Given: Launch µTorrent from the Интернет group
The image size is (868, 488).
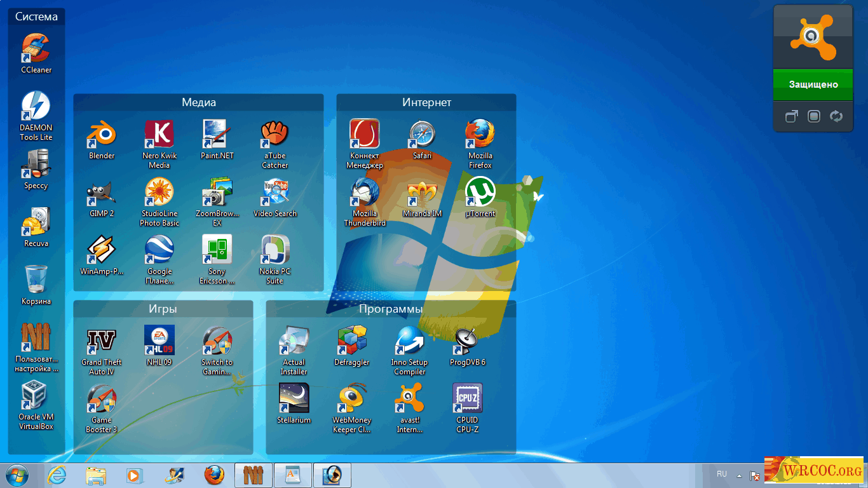Looking at the screenshot, I should [480, 198].
